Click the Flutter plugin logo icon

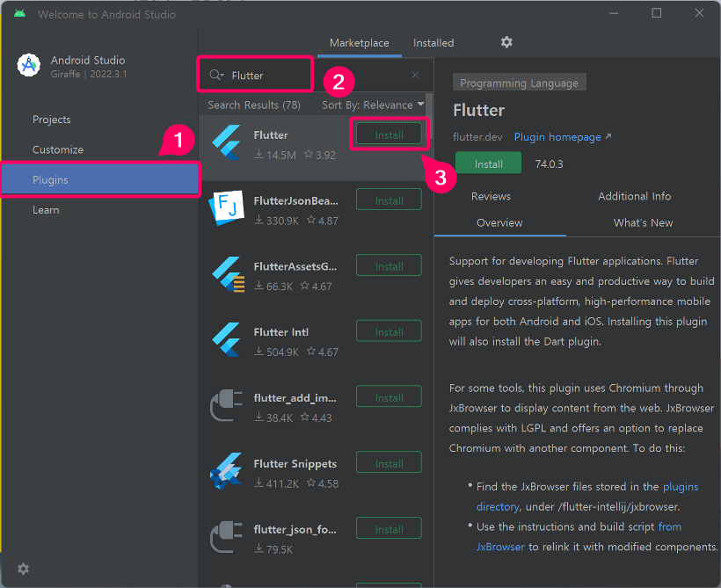pos(226,142)
